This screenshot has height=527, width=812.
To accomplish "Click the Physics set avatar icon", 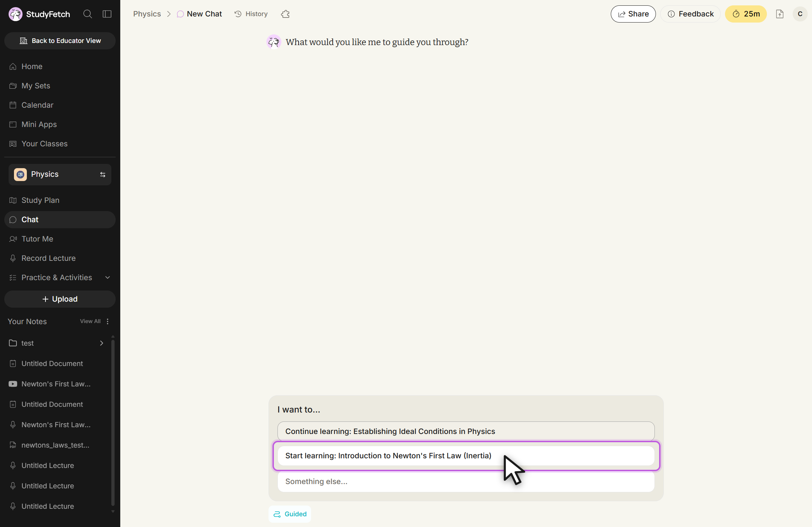I will tap(20, 175).
